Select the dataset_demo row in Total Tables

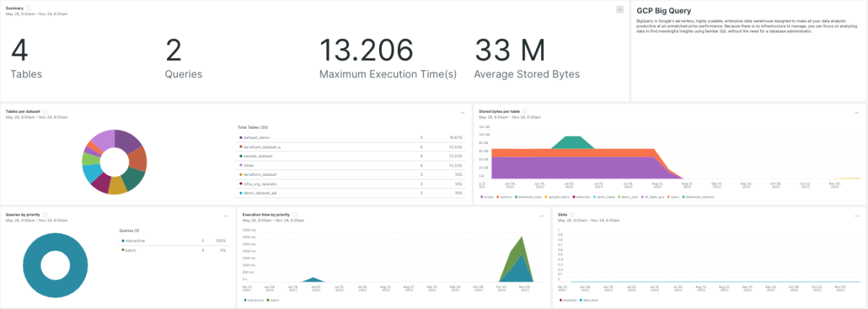[x=352, y=137]
